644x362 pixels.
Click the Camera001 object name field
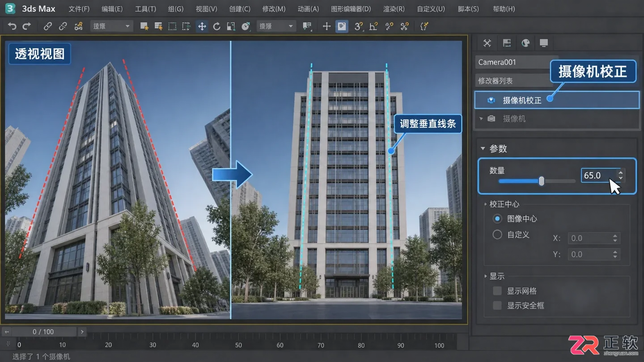tap(514, 62)
